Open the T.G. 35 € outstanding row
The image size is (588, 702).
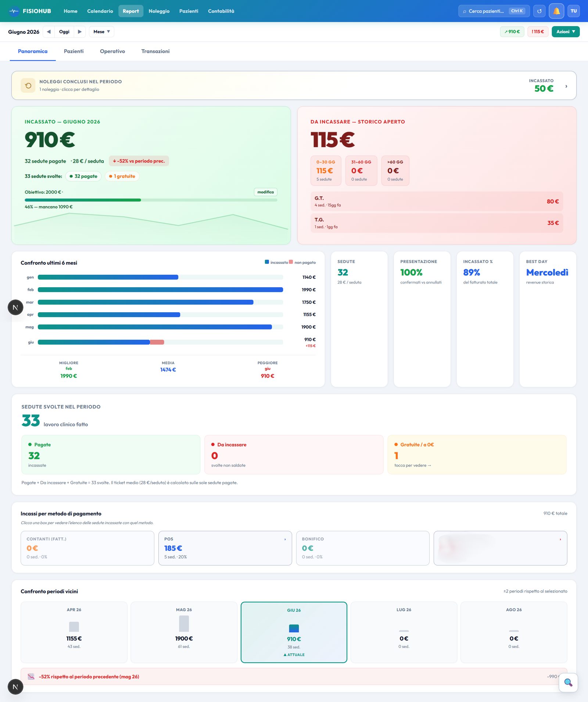point(437,223)
